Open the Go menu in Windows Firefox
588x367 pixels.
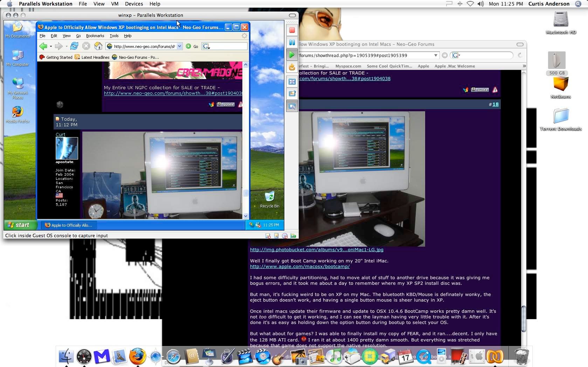[78, 36]
